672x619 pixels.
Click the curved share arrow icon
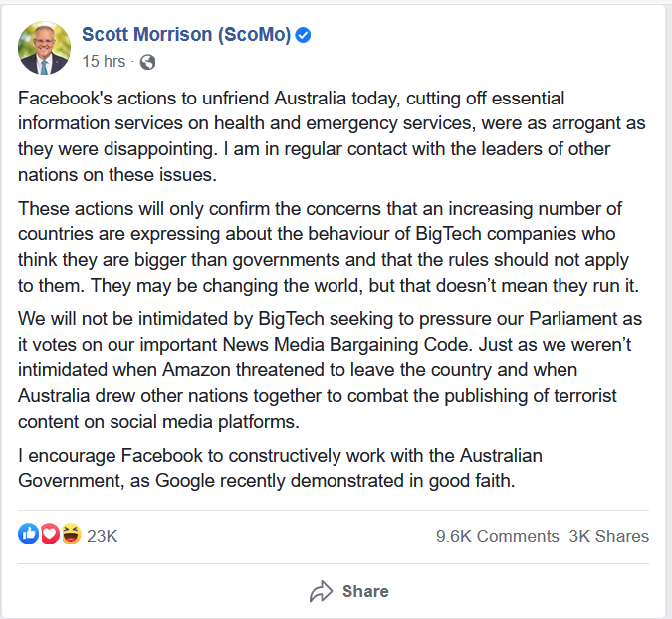pyautogui.click(x=321, y=591)
